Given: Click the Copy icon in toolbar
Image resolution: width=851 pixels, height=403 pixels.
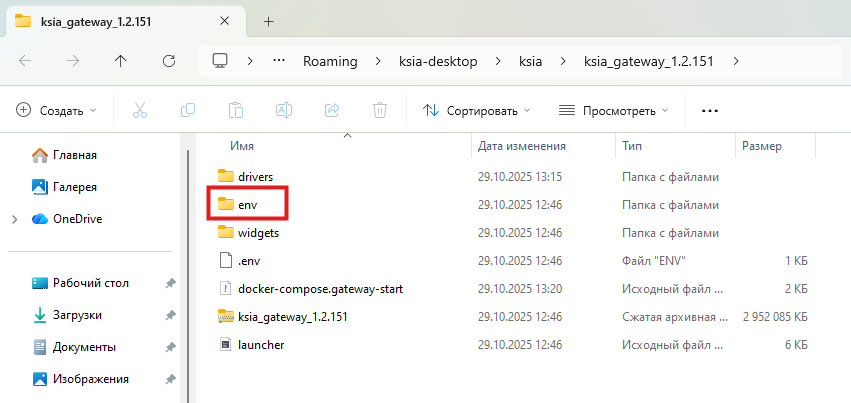Looking at the screenshot, I should (188, 110).
